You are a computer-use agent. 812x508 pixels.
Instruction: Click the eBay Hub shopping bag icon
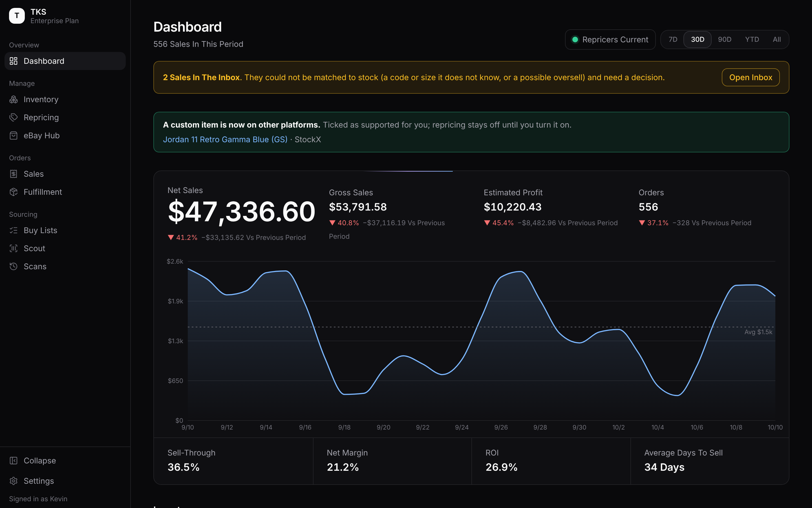(x=14, y=135)
